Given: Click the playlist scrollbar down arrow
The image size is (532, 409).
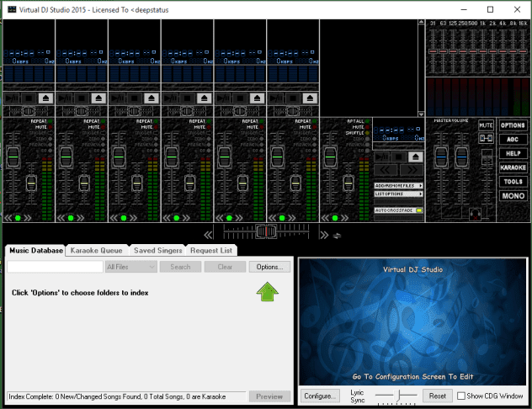Looking at the screenshot, I should pos(421,114).
